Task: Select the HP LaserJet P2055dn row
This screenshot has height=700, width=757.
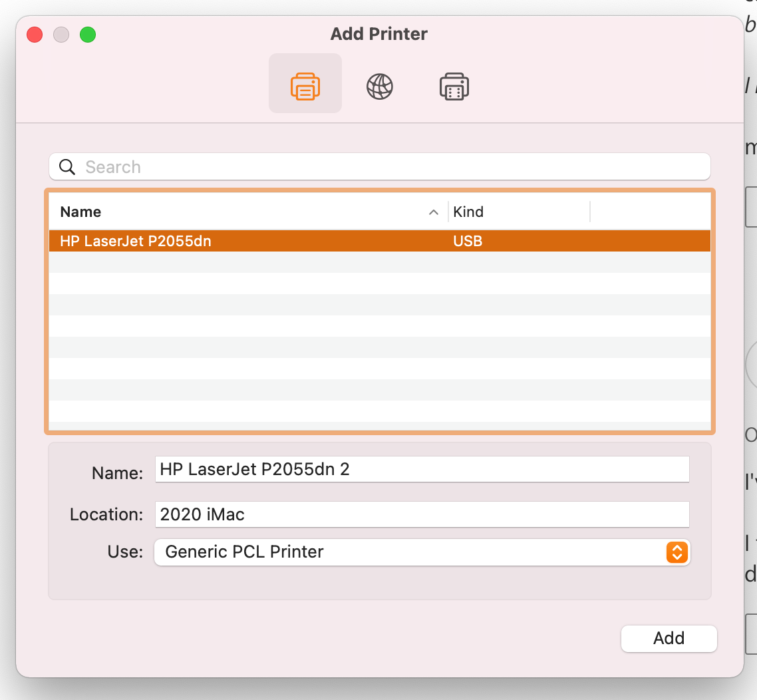Action: point(379,241)
